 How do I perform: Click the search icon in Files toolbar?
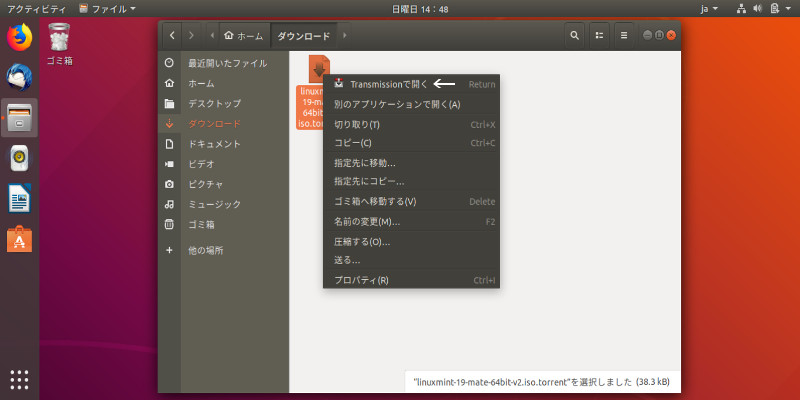click(x=574, y=35)
